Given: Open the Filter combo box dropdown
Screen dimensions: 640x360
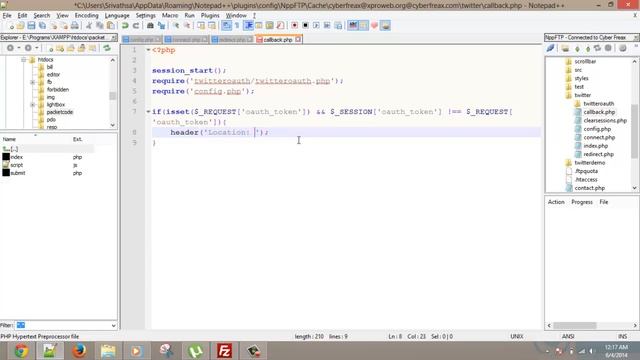Looking at the screenshot, I should click(x=113, y=325).
